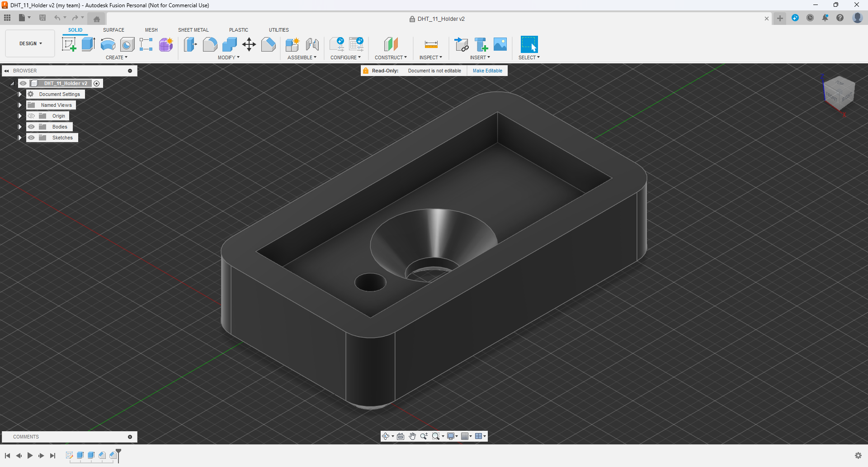
Task: Open the MODIFY dropdown menu
Action: 228,57
